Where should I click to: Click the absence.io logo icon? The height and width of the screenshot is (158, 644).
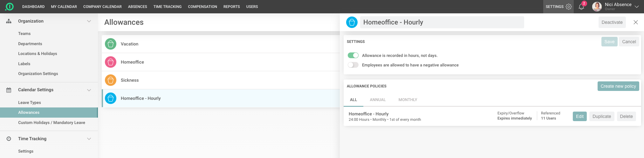[10, 7]
